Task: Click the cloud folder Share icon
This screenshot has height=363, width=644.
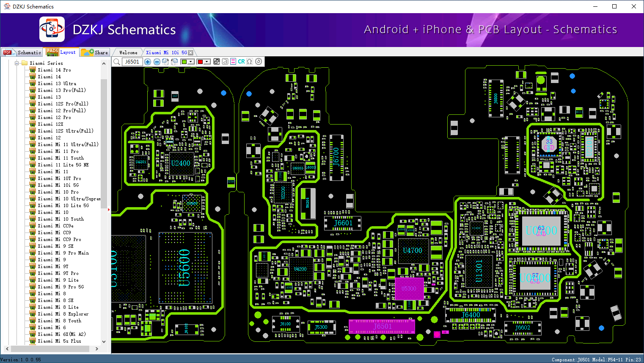Action: tap(87, 52)
